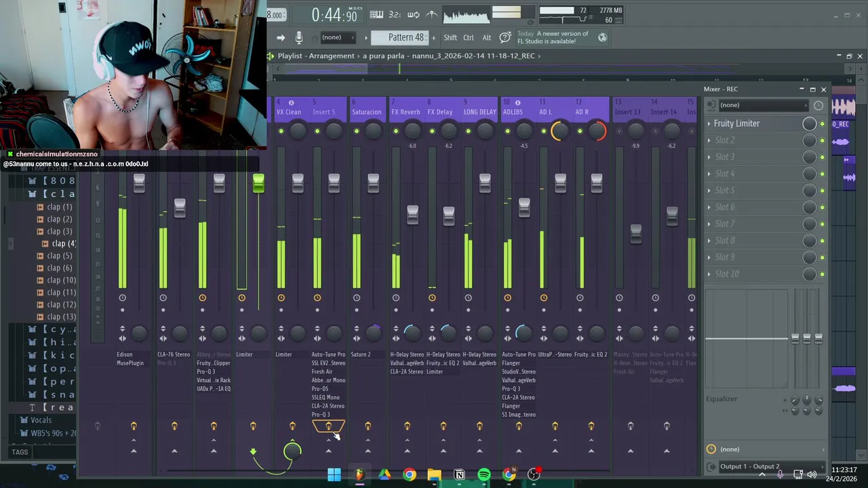Mute the AD R mixer track LED
The image size is (868, 488).
(580, 131)
